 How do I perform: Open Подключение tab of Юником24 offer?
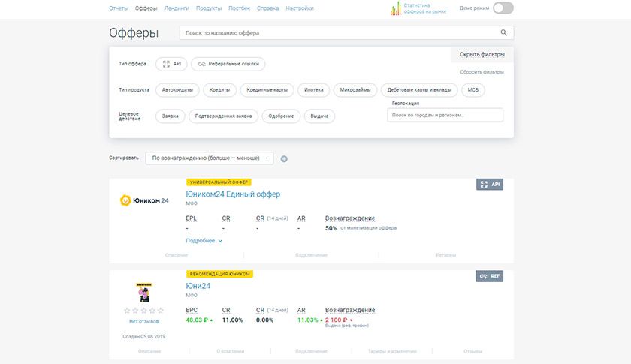pos(311,255)
